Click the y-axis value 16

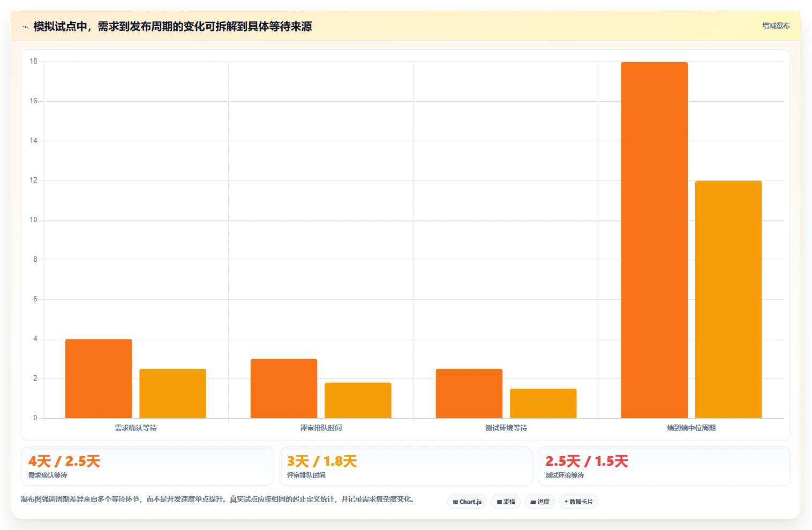pyautogui.click(x=34, y=101)
